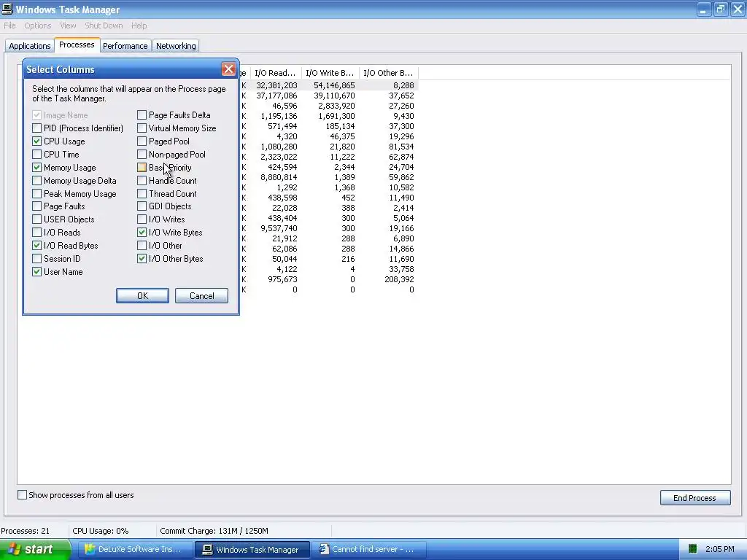Open the View menu
This screenshot has width=747, height=560.
click(68, 26)
